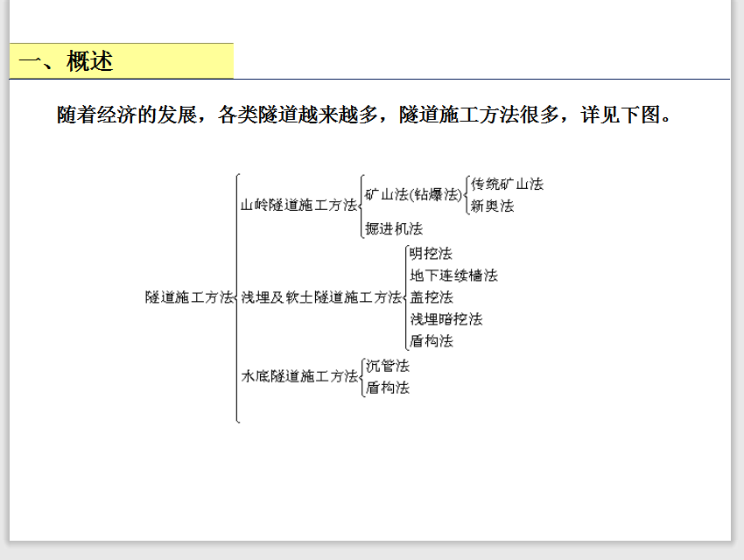Click '盾构法' under 沉管法
This screenshot has height=560, width=744.
coord(388,388)
